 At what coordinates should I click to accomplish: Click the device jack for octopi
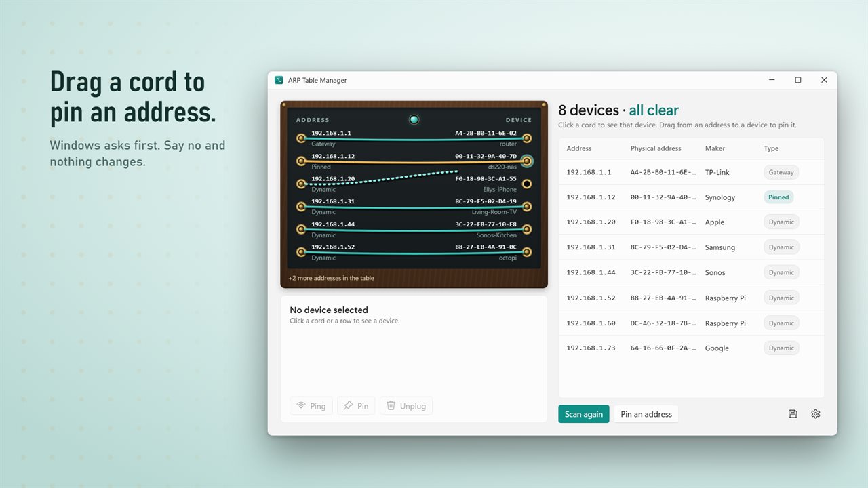(x=527, y=252)
